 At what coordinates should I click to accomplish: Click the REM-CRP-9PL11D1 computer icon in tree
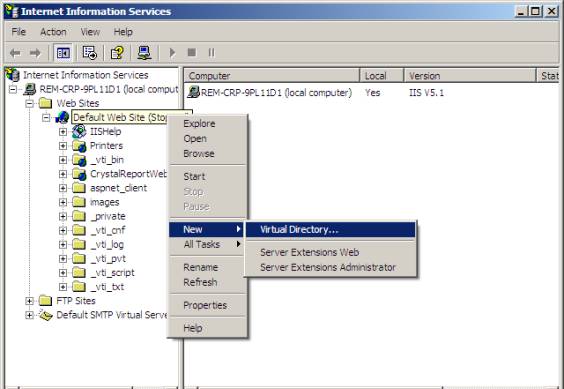pyautogui.click(x=29, y=89)
